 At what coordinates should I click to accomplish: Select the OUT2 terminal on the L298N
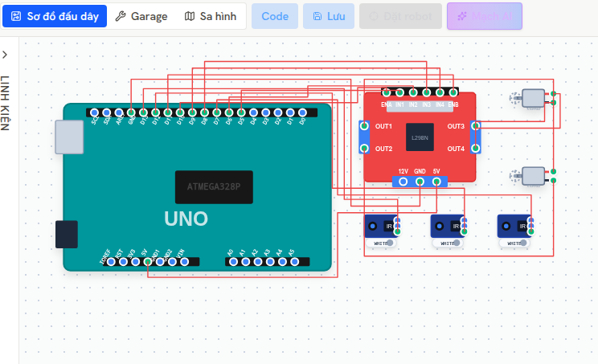[365, 148]
